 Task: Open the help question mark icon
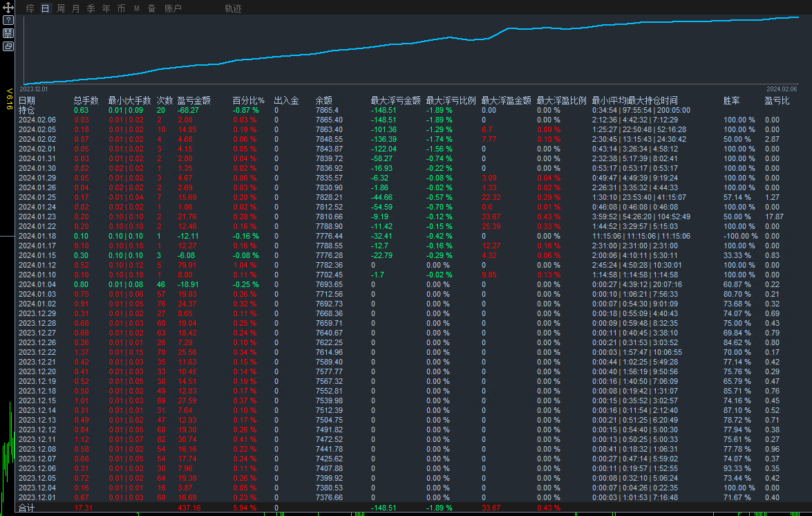tap(8, 21)
